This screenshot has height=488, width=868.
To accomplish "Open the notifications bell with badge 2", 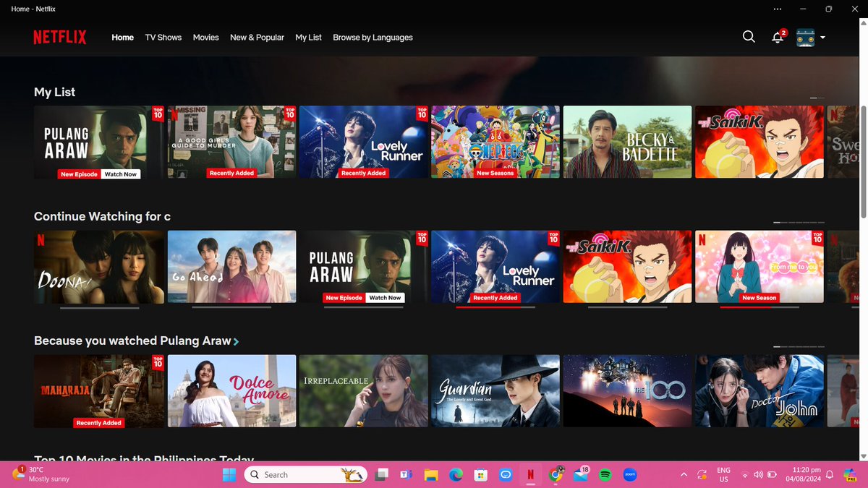I will (778, 37).
